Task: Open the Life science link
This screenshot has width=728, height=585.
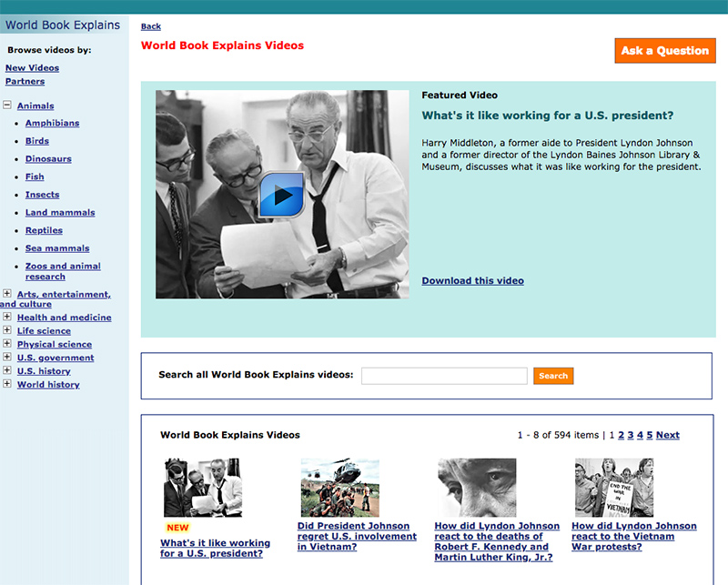Action: [44, 331]
